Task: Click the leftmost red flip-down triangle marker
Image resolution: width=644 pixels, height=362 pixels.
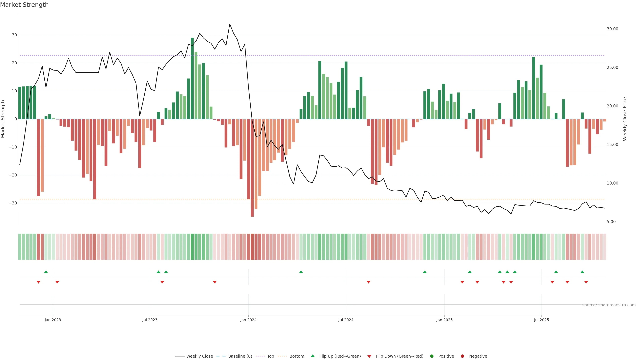Action: click(x=38, y=282)
